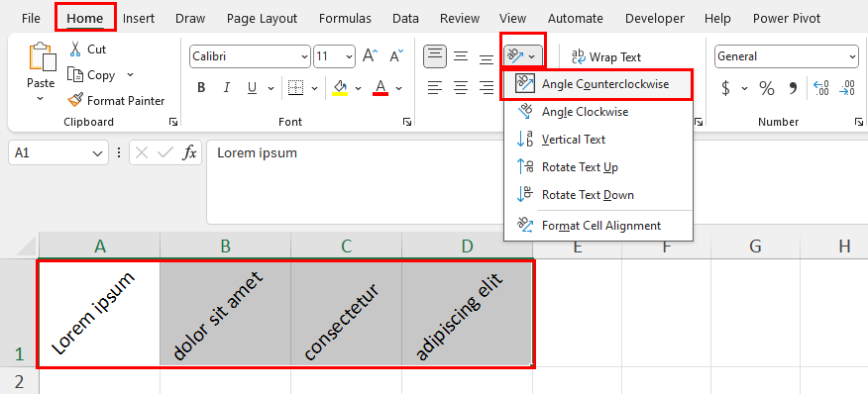Align text to the left

coord(435,87)
